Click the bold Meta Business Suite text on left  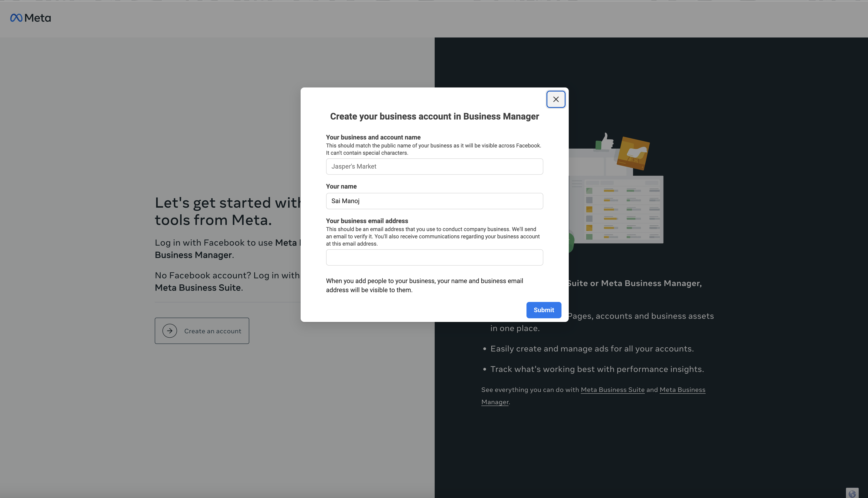[198, 288]
